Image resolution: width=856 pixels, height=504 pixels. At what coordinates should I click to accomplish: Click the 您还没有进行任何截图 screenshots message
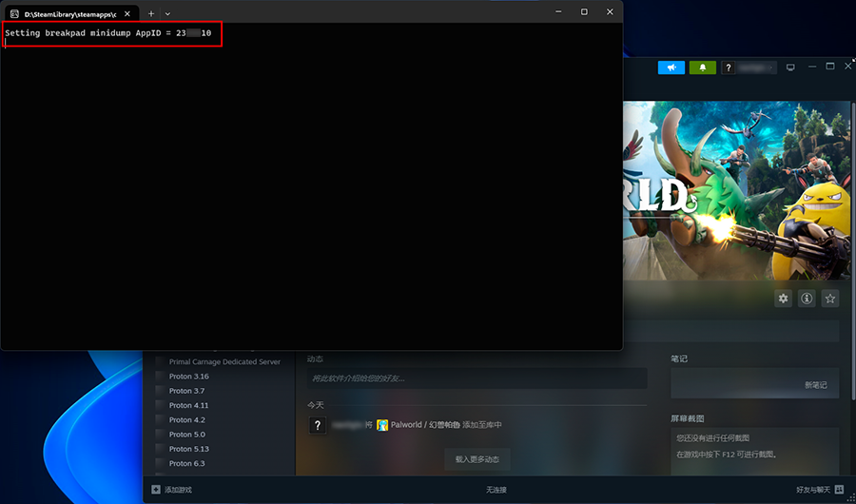713,438
